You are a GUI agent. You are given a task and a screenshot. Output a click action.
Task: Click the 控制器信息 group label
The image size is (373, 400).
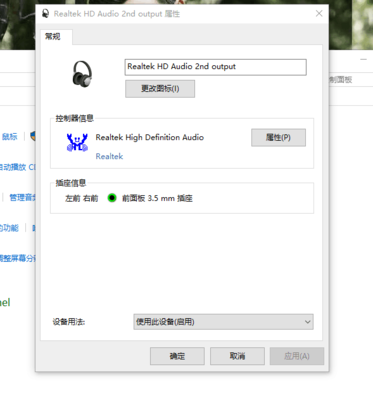[x=75, y=118]
